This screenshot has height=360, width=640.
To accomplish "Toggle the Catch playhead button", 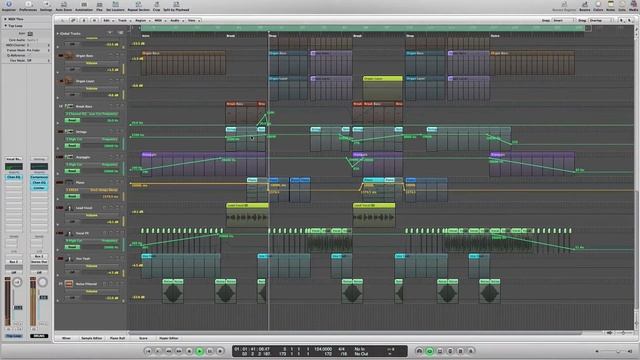I will [84, 20].
